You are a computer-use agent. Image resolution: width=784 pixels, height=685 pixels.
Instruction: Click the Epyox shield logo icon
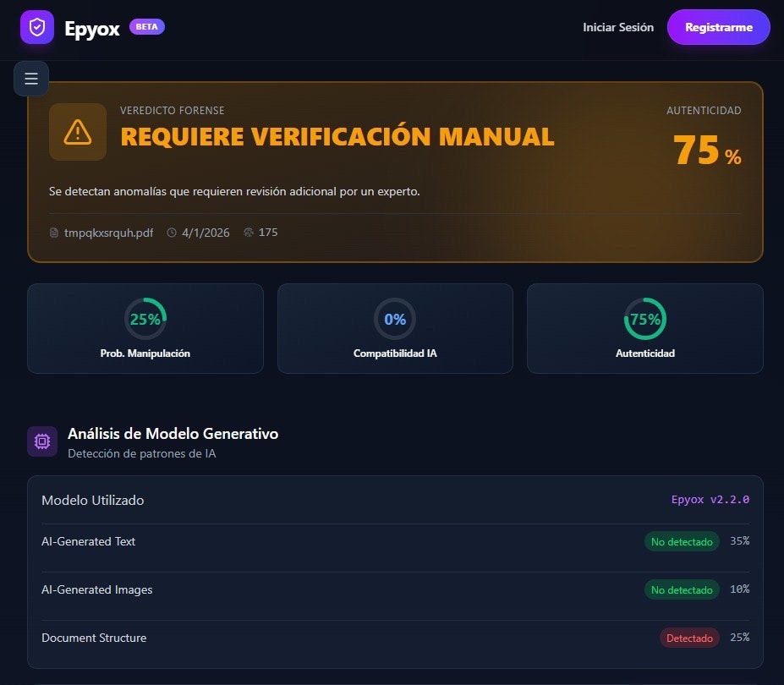[x=37, y=27]
